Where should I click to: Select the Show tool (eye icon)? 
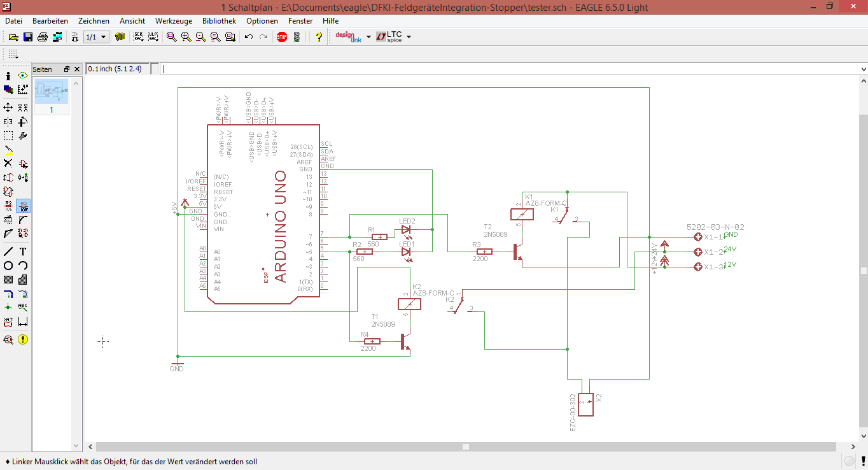pyautogui.click(x=23, y=76)
